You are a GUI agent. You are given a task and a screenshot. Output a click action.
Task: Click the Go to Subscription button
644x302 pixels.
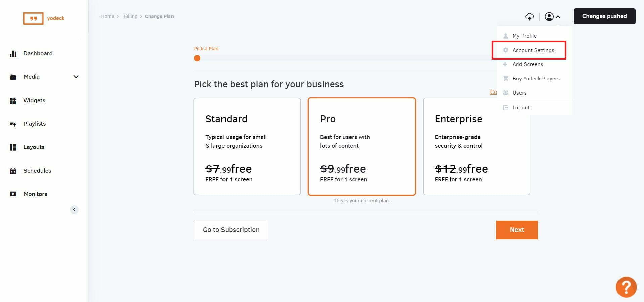[x=231, y=230]
